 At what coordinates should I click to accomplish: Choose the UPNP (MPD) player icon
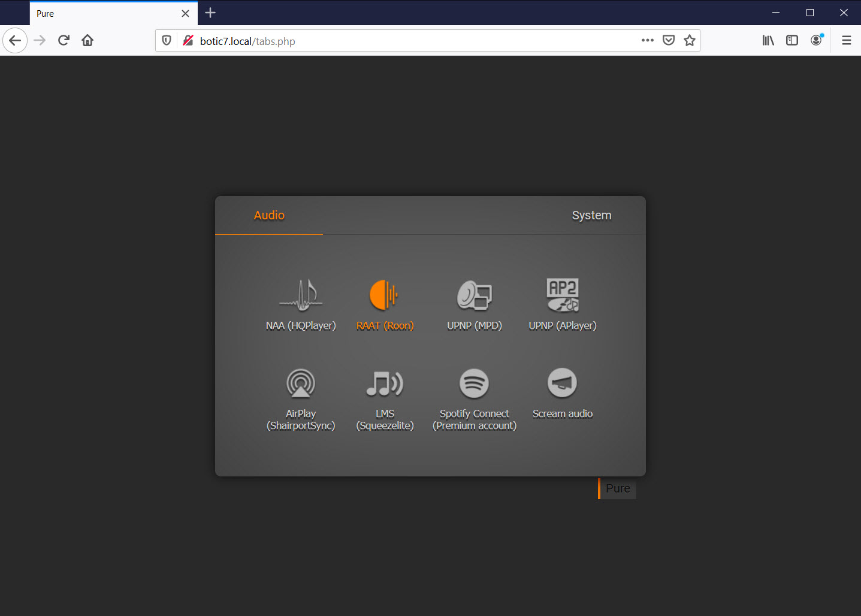tap(475, 295)
